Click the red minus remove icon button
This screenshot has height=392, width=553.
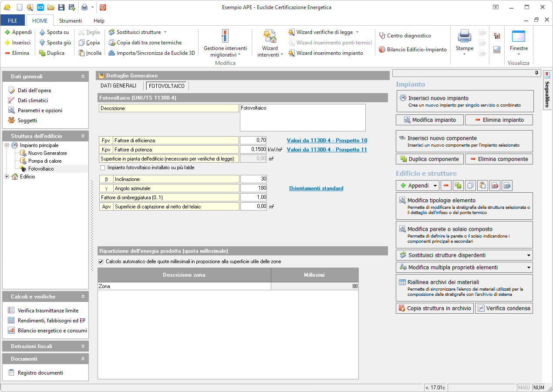tap(446, 186)
